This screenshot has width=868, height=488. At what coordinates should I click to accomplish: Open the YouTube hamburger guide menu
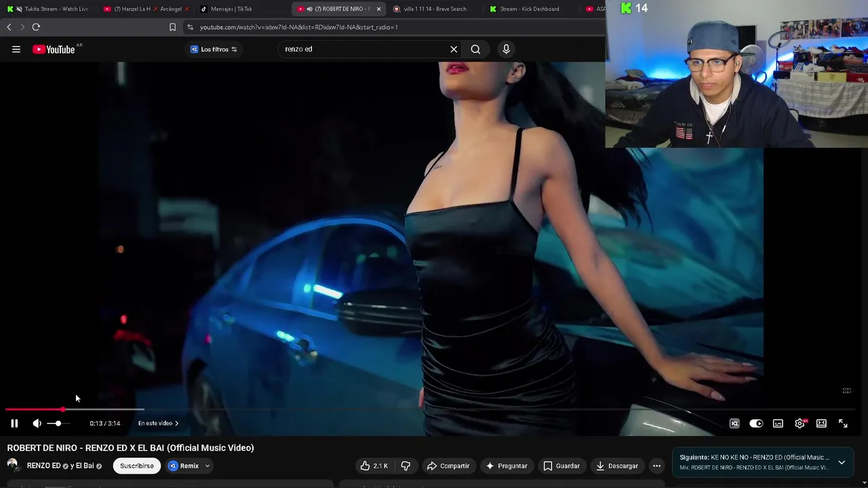pos(16,49)
